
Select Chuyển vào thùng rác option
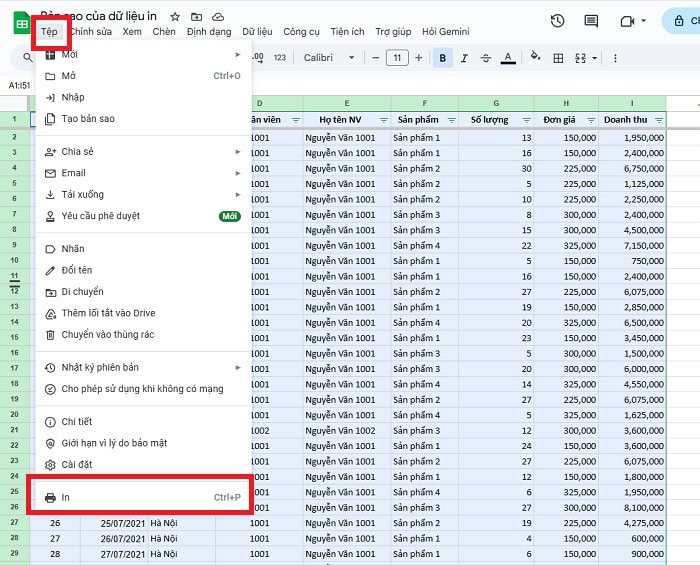pos(108,335)
